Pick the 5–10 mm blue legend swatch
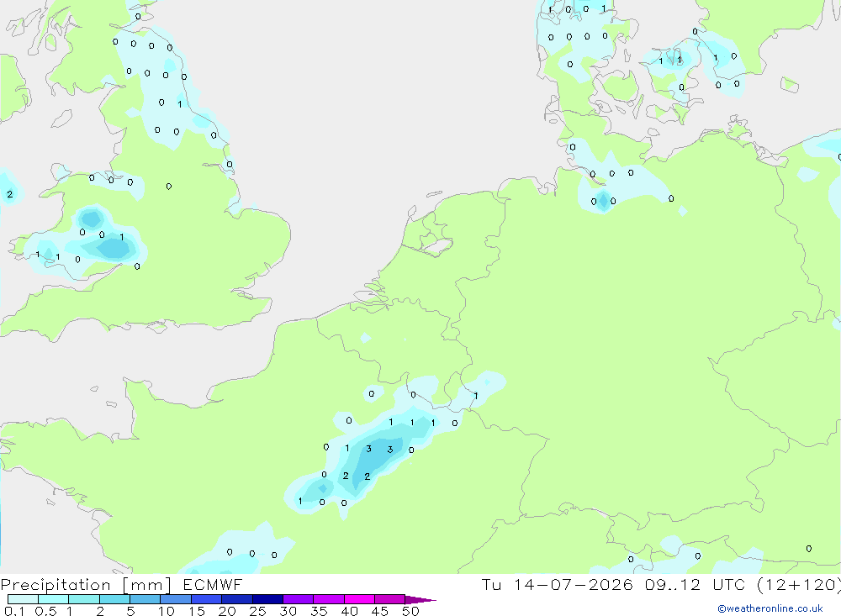The image size is (841, 616). coord(145,599)
